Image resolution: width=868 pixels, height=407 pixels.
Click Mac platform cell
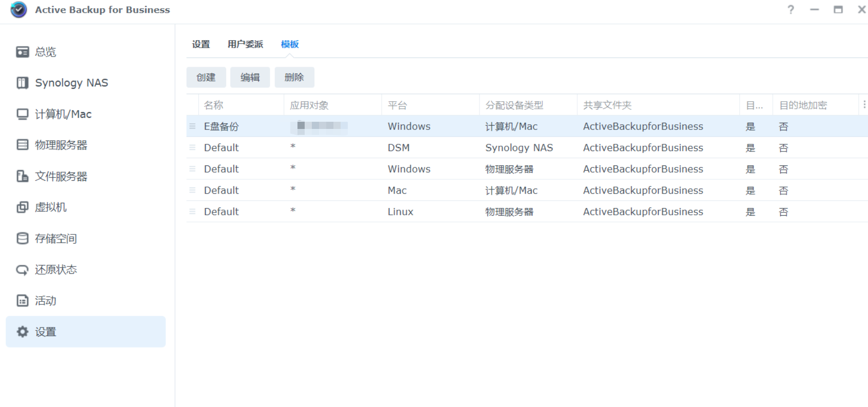pos(397,190)
